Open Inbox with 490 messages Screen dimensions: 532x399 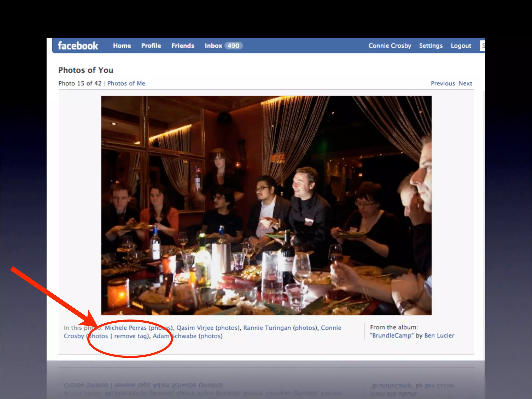213,46
